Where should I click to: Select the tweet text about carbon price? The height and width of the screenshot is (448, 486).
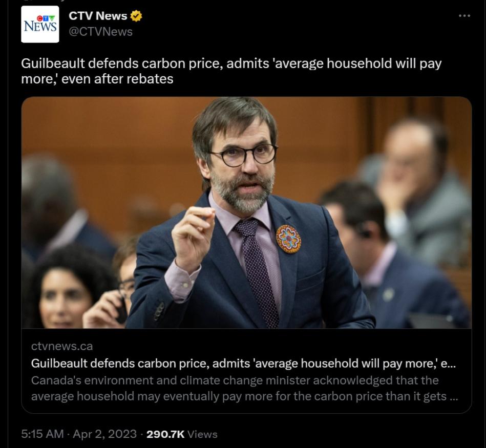point(231,71)
